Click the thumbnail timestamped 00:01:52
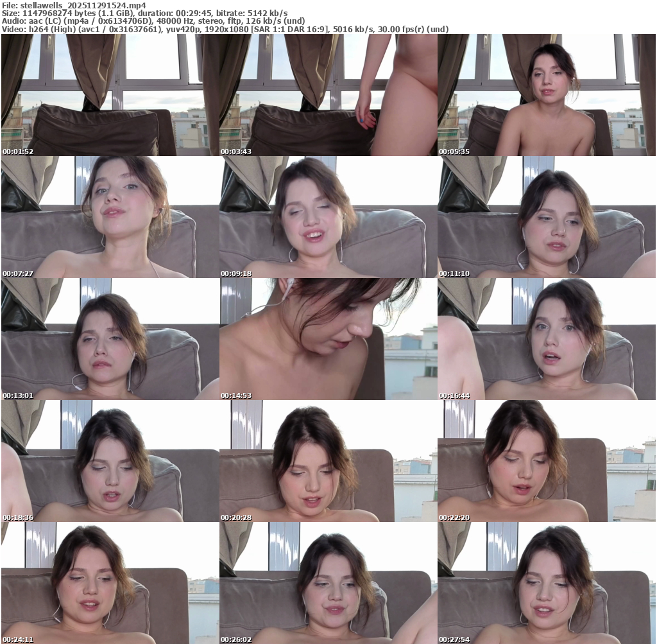The image size is (657, 644). click(x=110, y=95)
